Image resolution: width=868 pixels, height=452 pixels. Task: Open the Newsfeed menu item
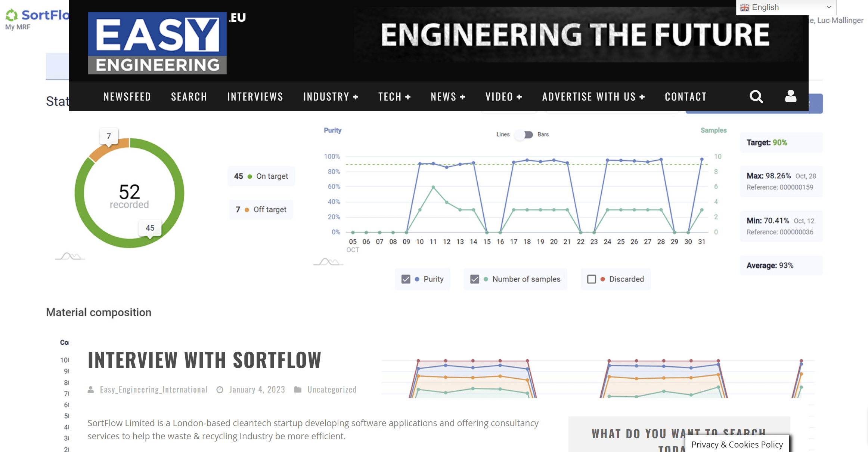pos(127,96)
